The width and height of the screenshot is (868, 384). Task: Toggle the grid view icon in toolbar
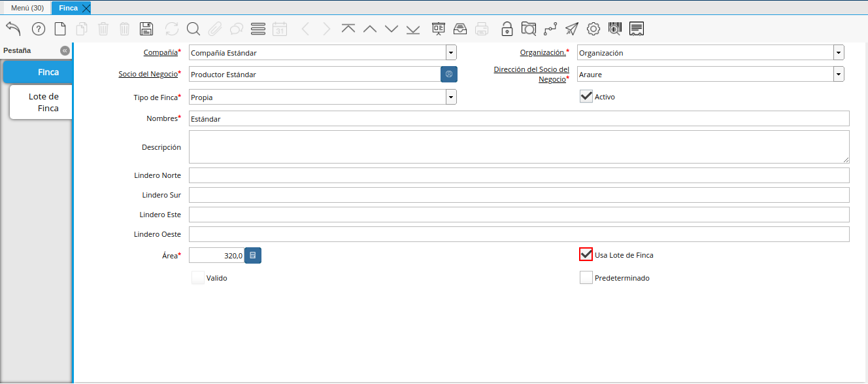(x=258, y=29)
